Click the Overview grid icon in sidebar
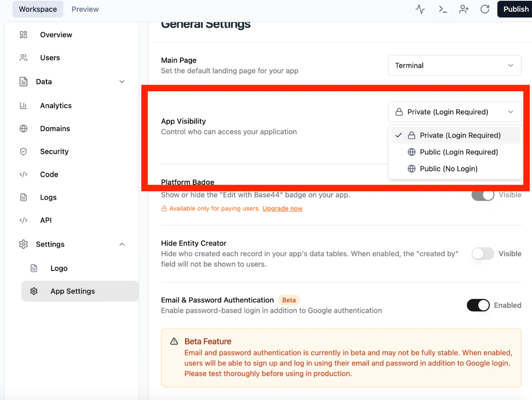Viewport: 532px width, 400px height. click(x=23, y=35)
